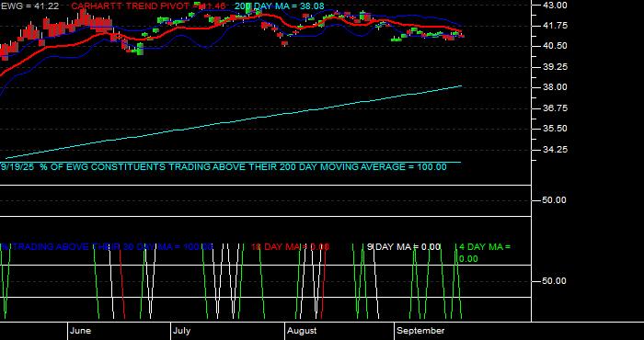Select the TRADING ABOVE THEIR 30 DAY MA label

coord(107,247)
